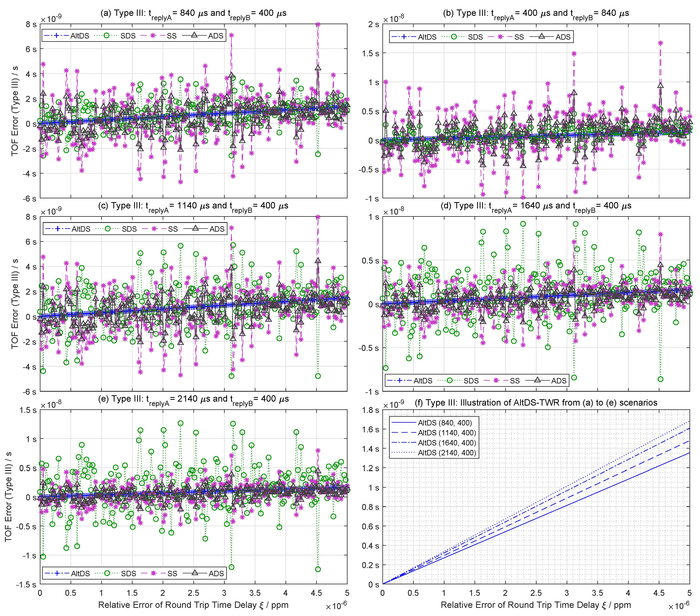
Task: Click the x10^-9 exponent above plot (a)
Action: 51,18
